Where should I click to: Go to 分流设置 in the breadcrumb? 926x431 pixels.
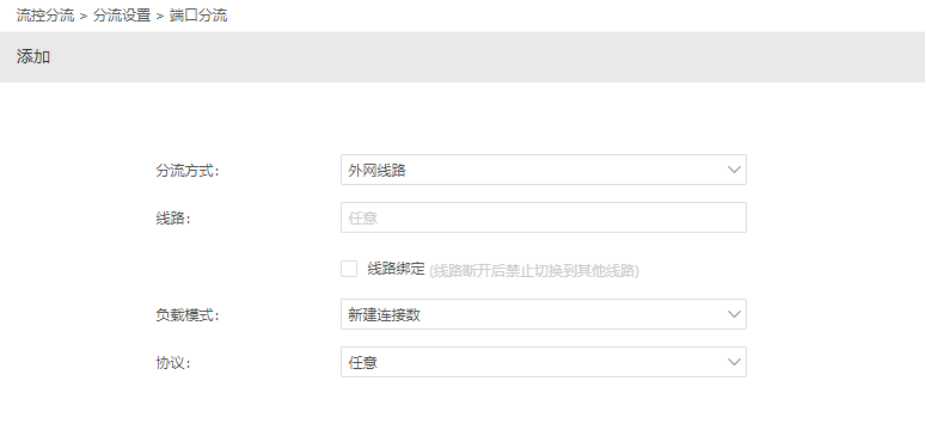(122, 16)
